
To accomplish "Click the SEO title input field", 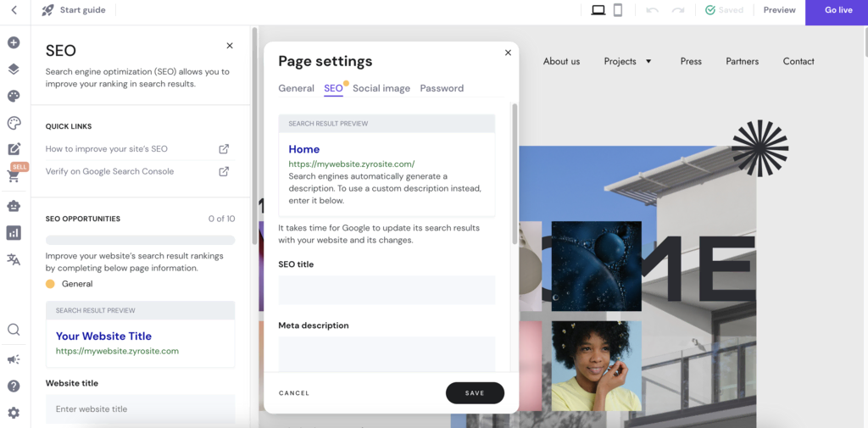I will (x=387, y=290).
